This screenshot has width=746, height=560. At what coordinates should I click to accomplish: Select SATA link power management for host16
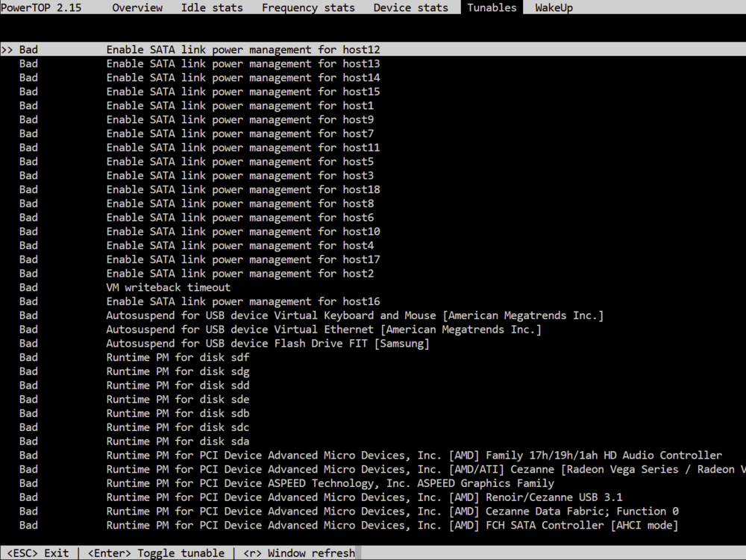coord(243,301)
